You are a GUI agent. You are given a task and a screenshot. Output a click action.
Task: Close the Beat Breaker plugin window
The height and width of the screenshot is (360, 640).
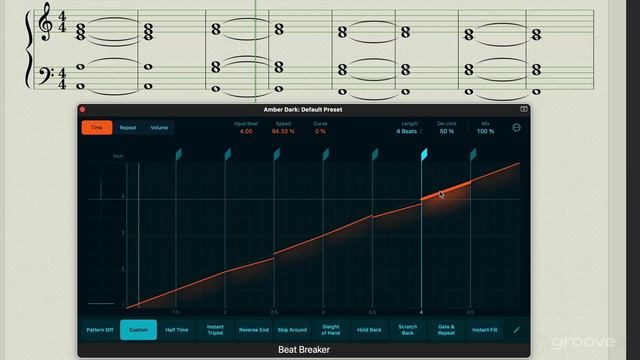coord(82,109)
